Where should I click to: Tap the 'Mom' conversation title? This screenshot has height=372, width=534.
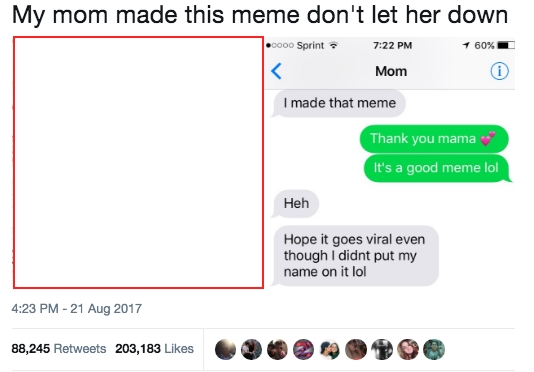(x=391, y=71)
